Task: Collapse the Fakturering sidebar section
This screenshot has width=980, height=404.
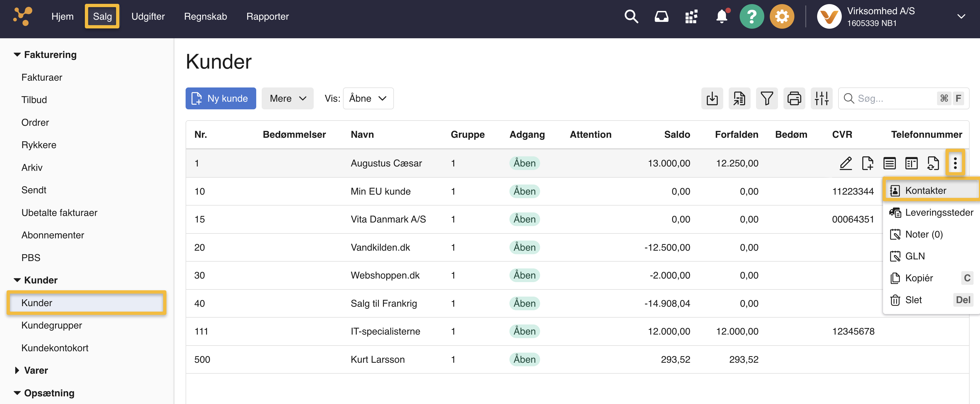Action: point(50,55)
